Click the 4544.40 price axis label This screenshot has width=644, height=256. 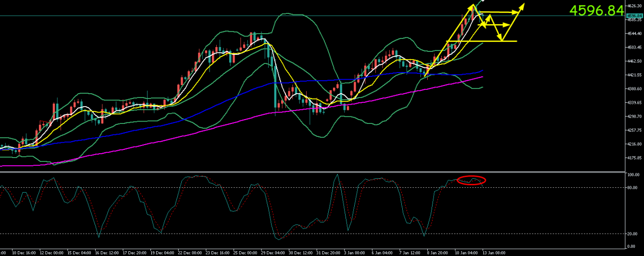pos(635,34)
